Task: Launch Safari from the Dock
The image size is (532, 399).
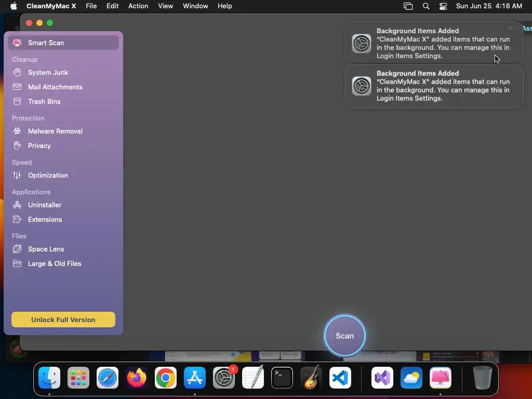Action: pos(108,378)
